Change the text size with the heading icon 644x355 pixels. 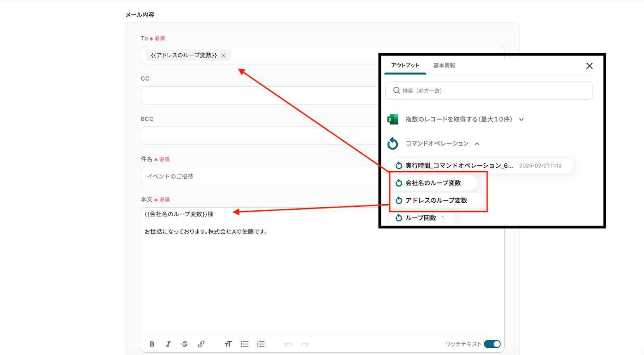coord(228,344)
